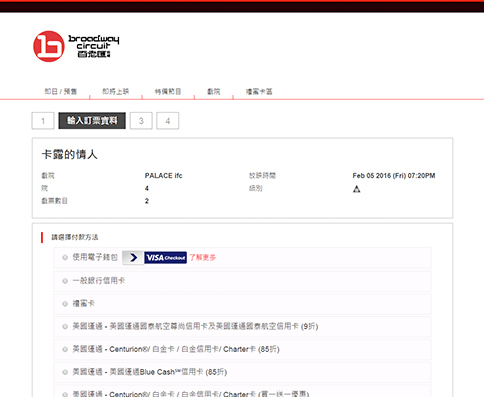The image size is (484, 397).
Task: Jump to booking step 4
Action: tap(168, 121)
